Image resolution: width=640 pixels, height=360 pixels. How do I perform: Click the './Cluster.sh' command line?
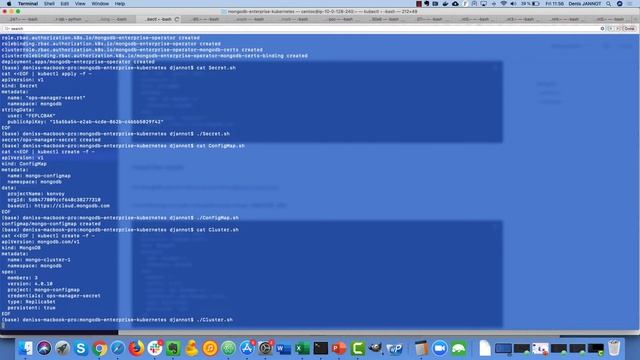coord(118,320)
